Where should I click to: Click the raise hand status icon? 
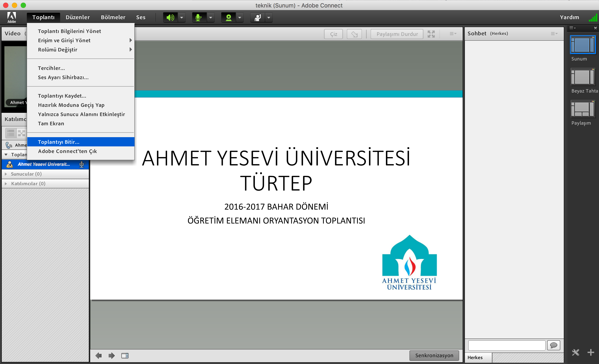point(258,18)
